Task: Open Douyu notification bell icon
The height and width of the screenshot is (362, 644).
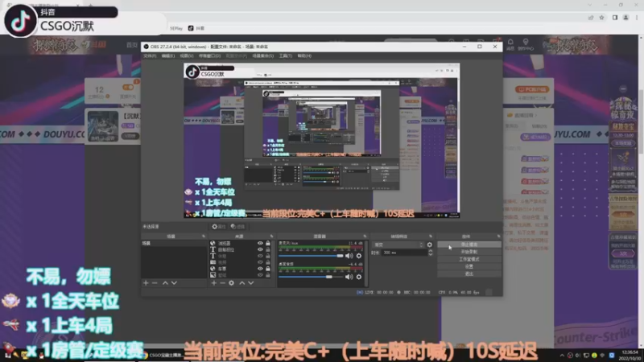Action: (510, 43)
